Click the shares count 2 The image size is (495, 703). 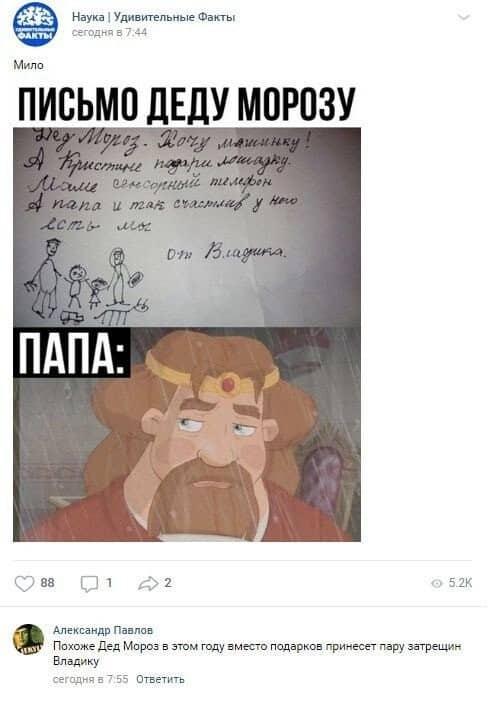coord(168,582)
